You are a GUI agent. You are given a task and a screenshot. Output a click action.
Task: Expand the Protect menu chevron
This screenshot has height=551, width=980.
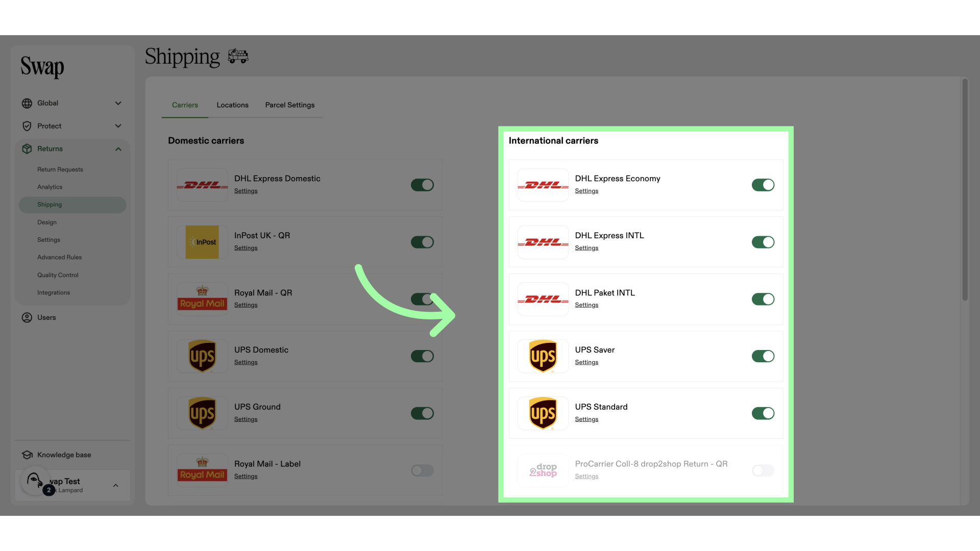pos(118,126)
